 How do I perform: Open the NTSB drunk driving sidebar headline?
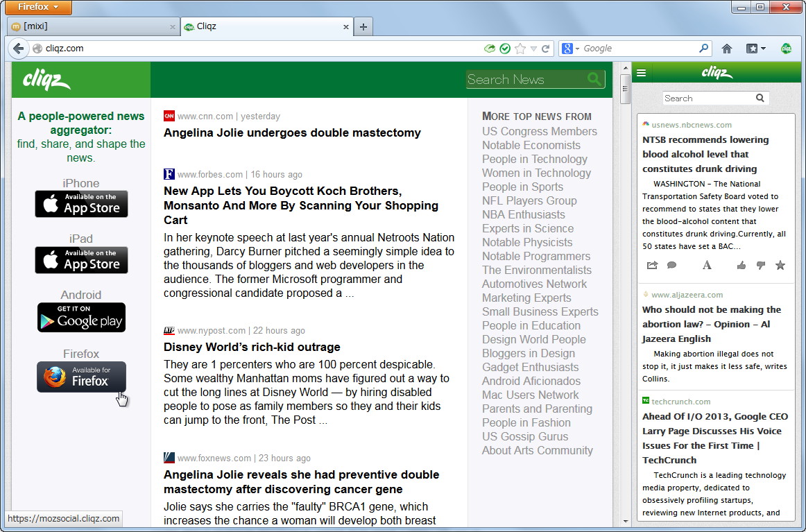coord(705,154)
